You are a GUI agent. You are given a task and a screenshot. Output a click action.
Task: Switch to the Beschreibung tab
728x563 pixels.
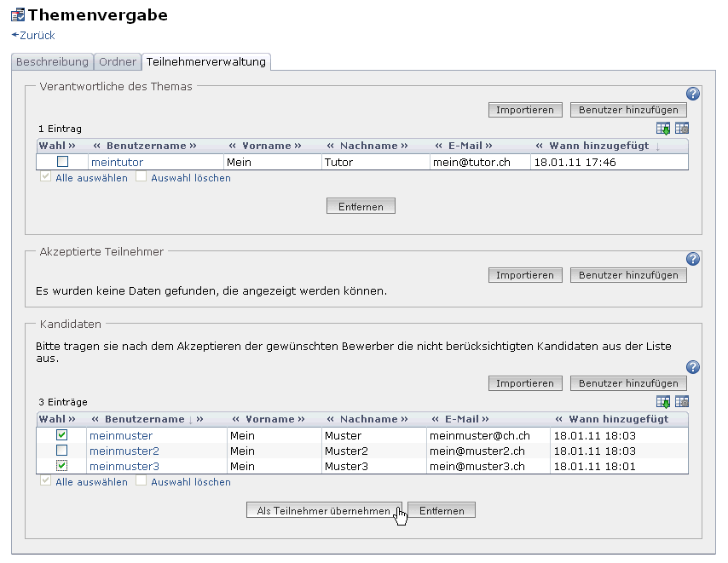tap(52, 62)
